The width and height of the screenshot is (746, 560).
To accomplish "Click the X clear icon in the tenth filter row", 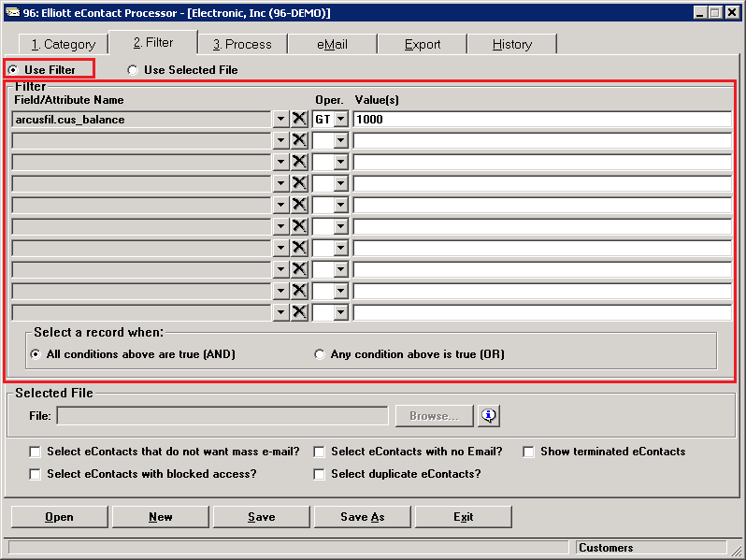I will (299, 312).
